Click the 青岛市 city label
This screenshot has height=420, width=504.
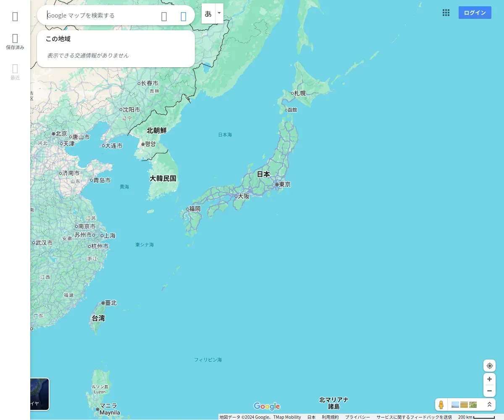pos(102,180)
